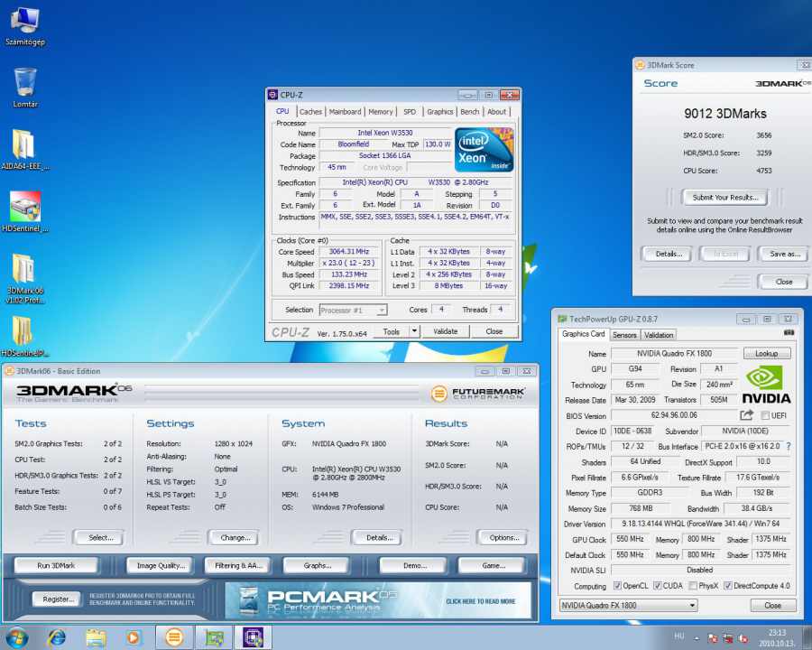812x650 pixels.
Task: Click the Lookup button in GPU-Z
Action: pos(767,353)
